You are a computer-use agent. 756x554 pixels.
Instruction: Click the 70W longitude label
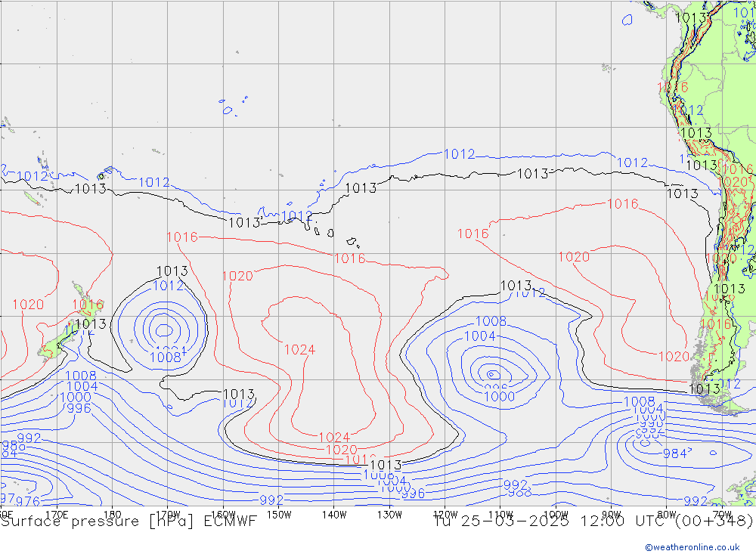tap(722, 515)
